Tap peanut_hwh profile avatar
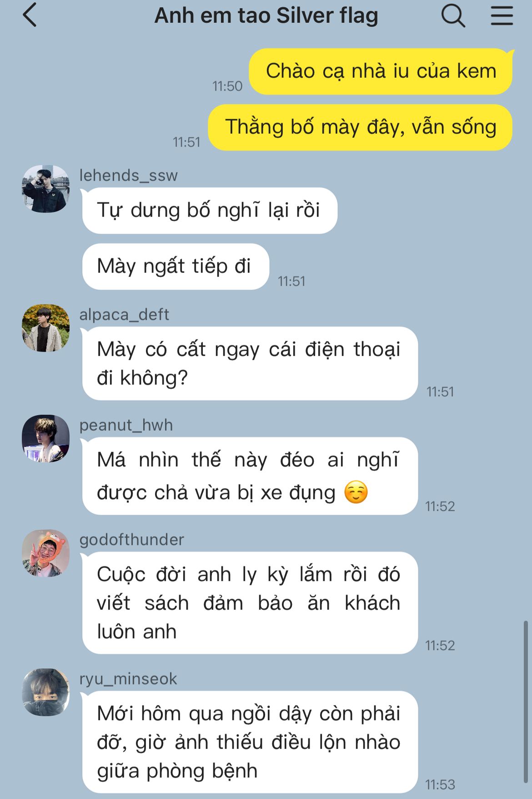532x799 pixels. (46, 438)
